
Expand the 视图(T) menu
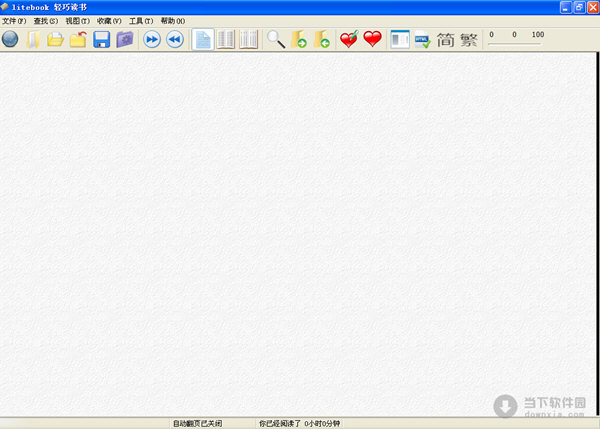click(77, 21)
